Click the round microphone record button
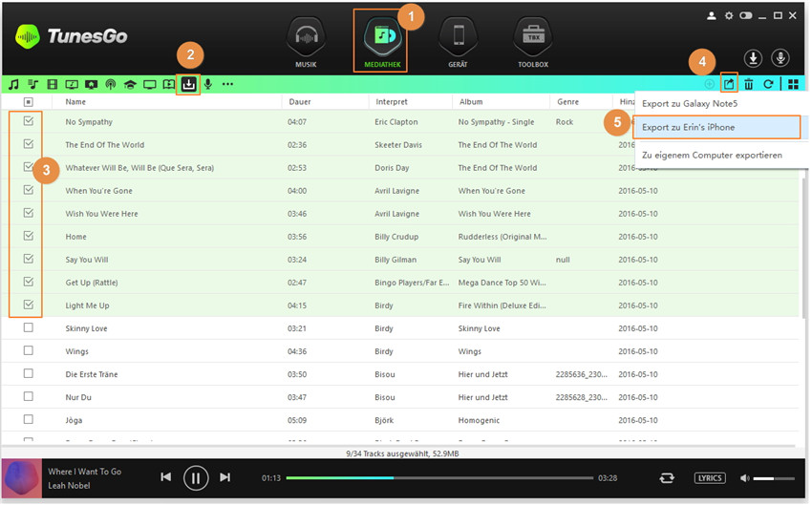This screenshot has height=505, width=812. 780,57
